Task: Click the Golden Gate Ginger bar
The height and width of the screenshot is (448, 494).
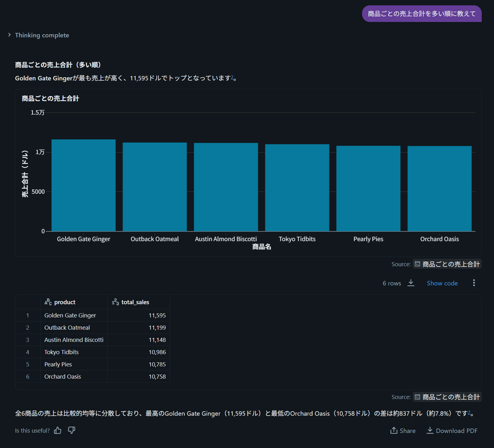Action: pos(84,185)
